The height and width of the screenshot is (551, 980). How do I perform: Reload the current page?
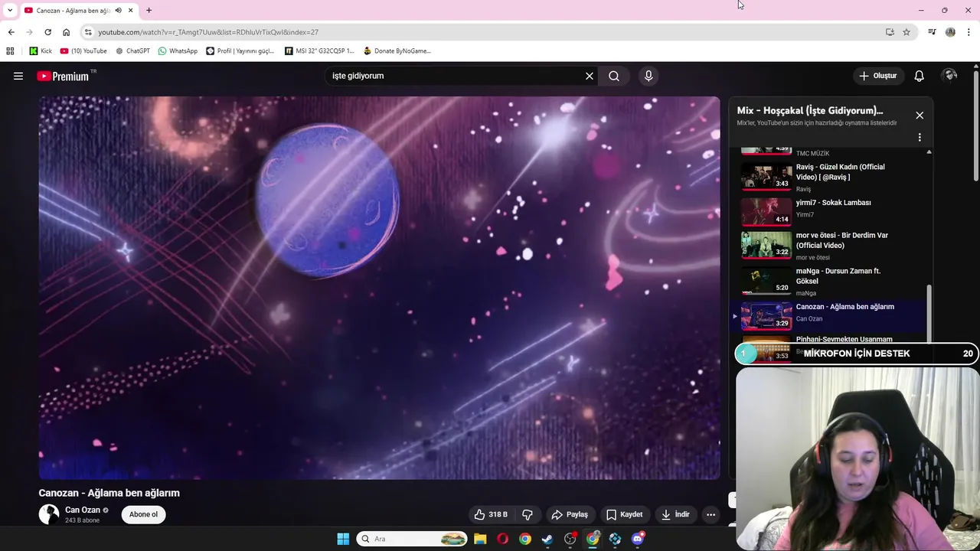pyautogui.click(x=47, y=32)
